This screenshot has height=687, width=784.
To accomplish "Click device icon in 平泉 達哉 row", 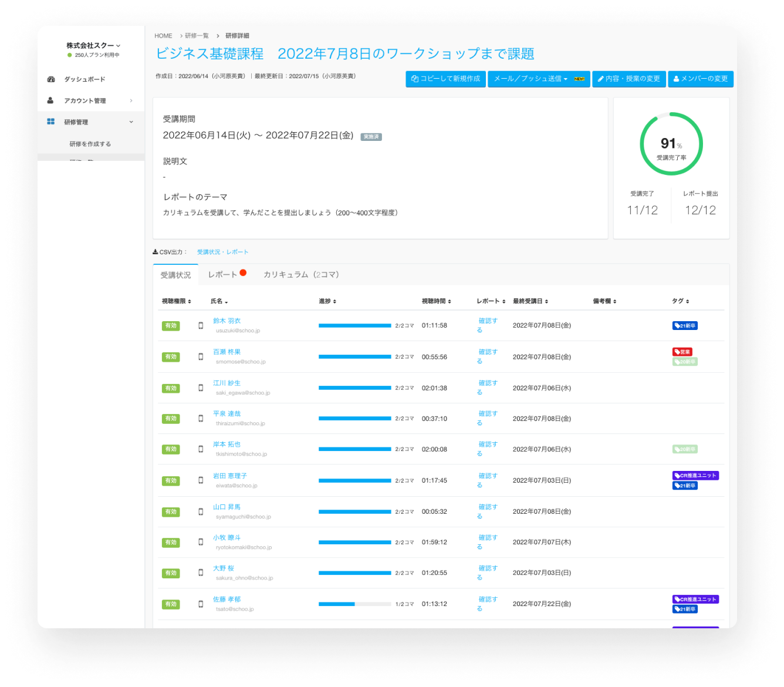I will tap(201, 418).
